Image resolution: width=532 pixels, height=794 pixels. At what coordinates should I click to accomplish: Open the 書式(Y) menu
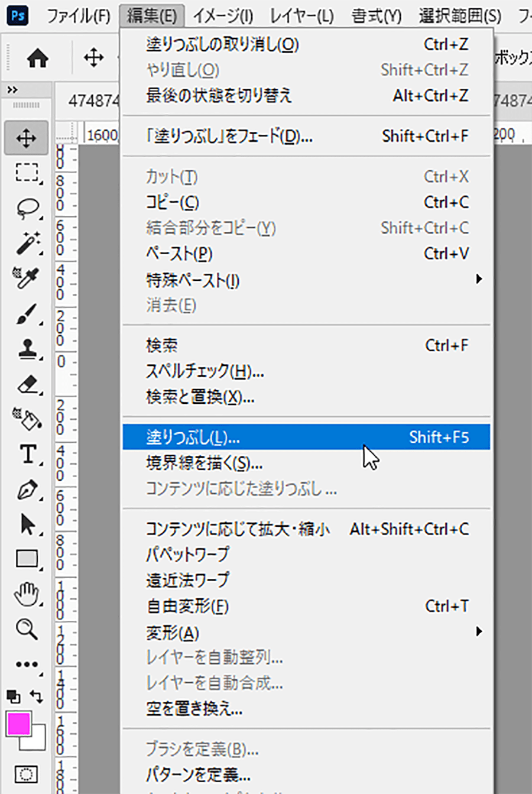tap(376, 16)
